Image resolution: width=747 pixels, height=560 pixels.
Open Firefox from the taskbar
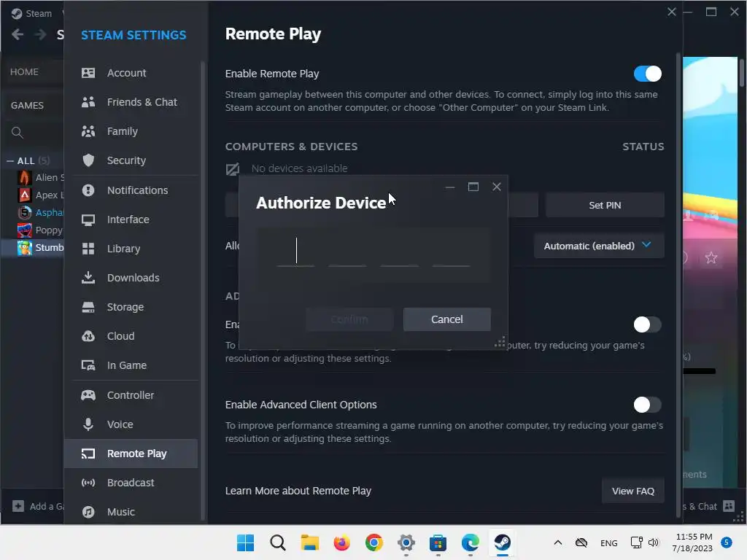(x=341, y=542)
